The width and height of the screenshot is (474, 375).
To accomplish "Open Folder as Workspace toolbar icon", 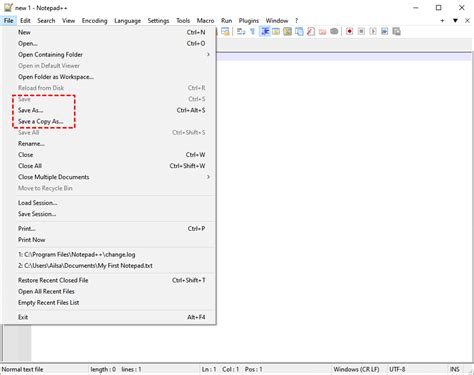I will pyautogui.click(x=322, y=32).
